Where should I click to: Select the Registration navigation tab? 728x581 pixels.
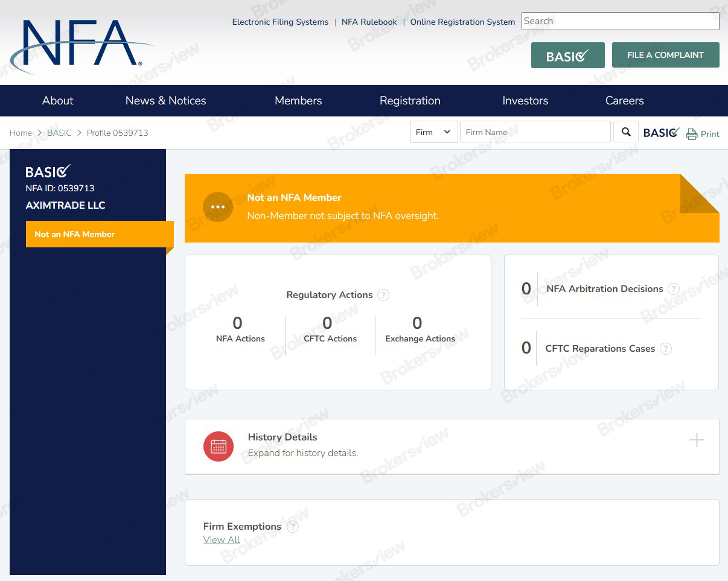[x=410, y=101]
